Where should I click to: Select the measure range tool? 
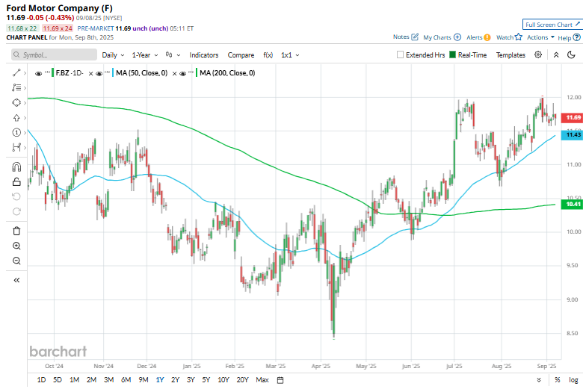[16, 148]
